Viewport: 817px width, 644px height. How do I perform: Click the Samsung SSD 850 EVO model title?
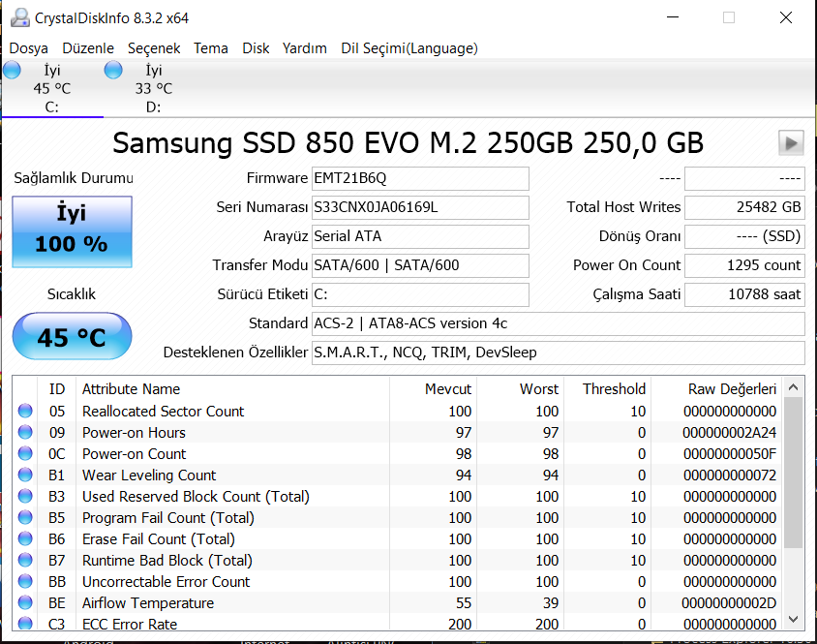(408, 143)
